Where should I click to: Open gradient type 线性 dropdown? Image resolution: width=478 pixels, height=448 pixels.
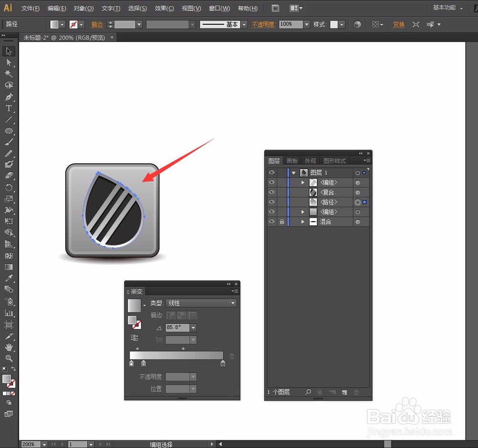point(233,303)
